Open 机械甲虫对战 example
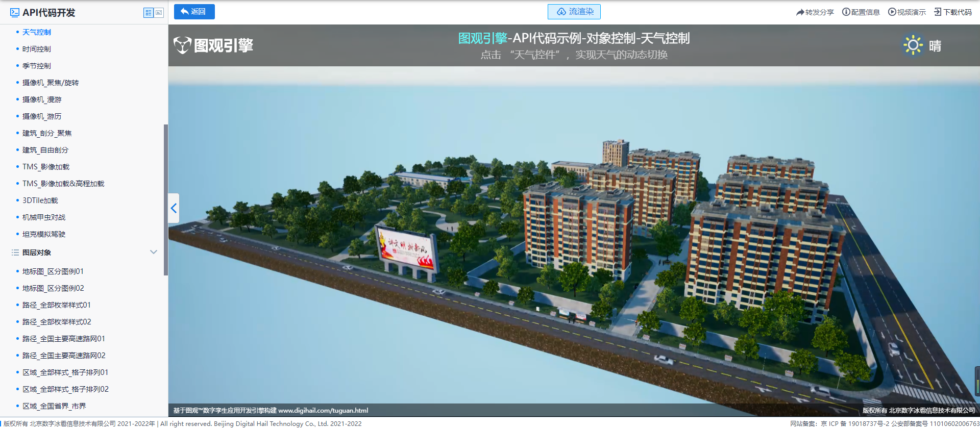The image size is (980, 429). 44,217
